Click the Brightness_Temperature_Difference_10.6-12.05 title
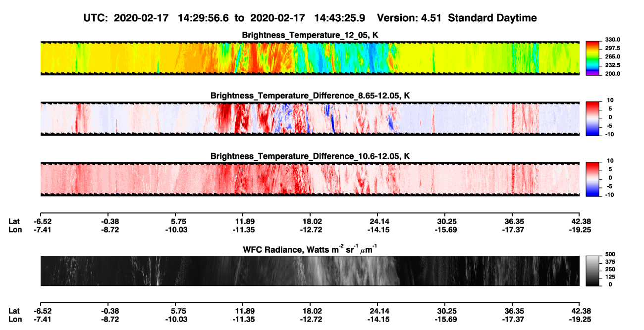This screenshot has width=644, height=330. pyautogui.click(x=310, y=156)
